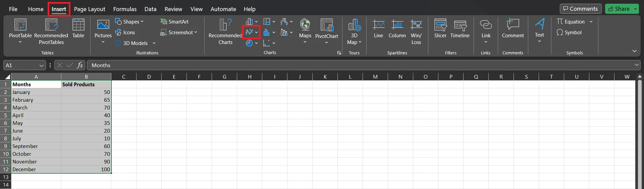This screenshot has width=644, height=189.
Task: Click the Pictures icon
Action: coord(103,24)
